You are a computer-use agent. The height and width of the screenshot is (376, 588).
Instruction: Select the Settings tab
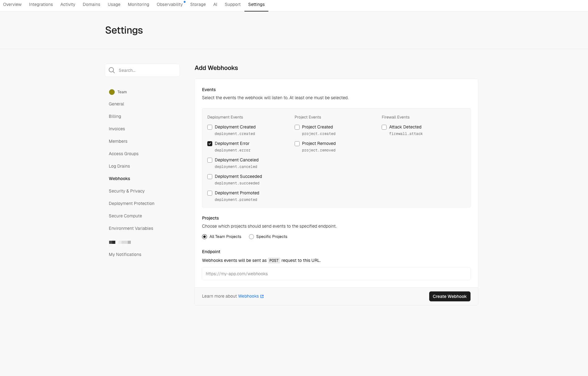256,4
